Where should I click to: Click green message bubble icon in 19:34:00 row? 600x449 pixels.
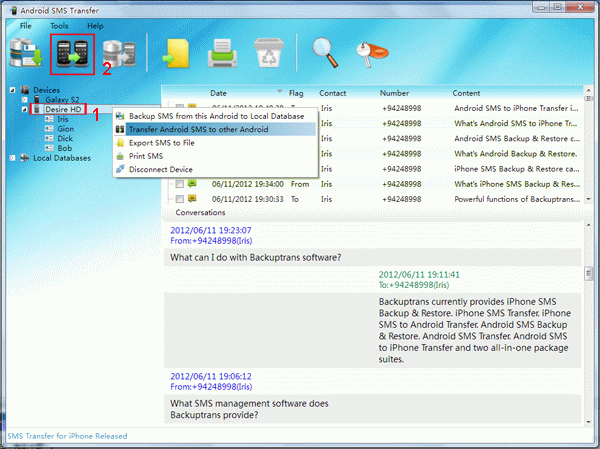click(192, 183)
